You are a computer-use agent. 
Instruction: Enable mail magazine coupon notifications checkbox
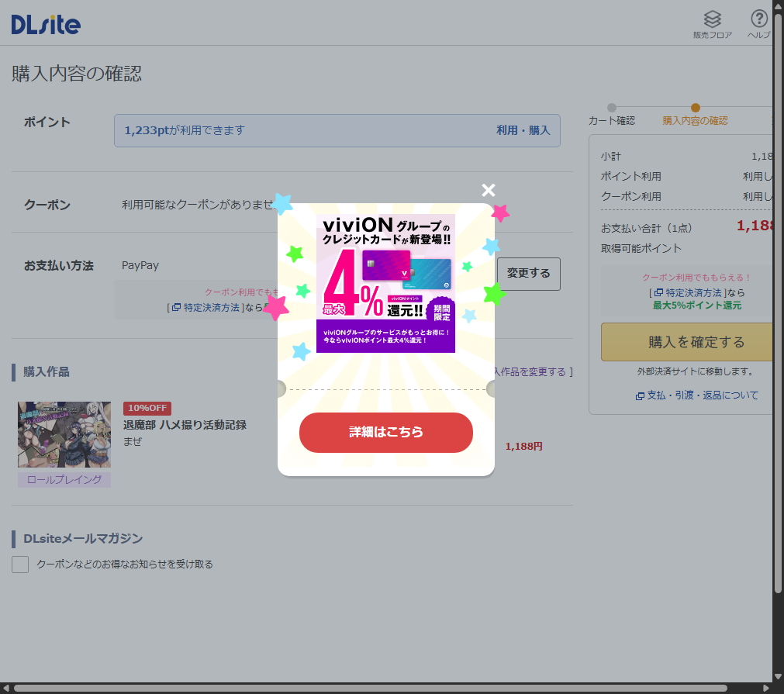click(x=20, y=565)
